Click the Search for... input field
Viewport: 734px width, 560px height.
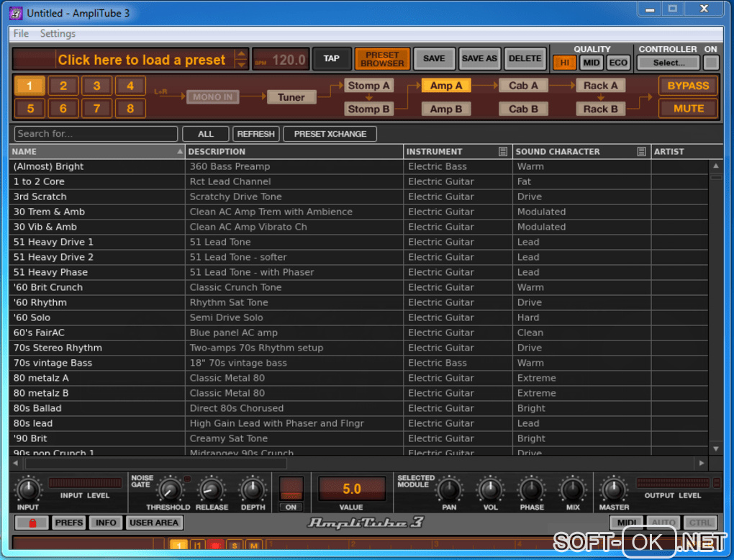coord(96,134)
